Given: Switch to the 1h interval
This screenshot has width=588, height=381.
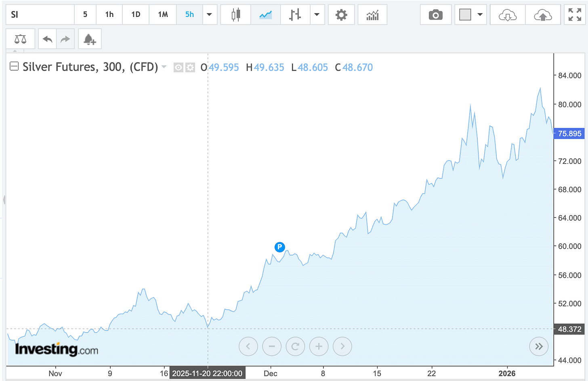Looking at the screenshot, I should 109,15.
